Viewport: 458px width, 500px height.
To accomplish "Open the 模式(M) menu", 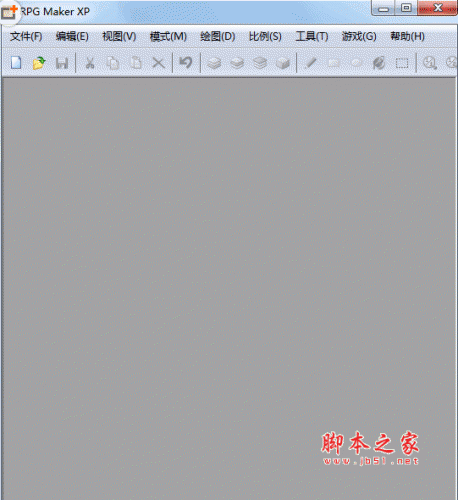I will coord(168,36).
